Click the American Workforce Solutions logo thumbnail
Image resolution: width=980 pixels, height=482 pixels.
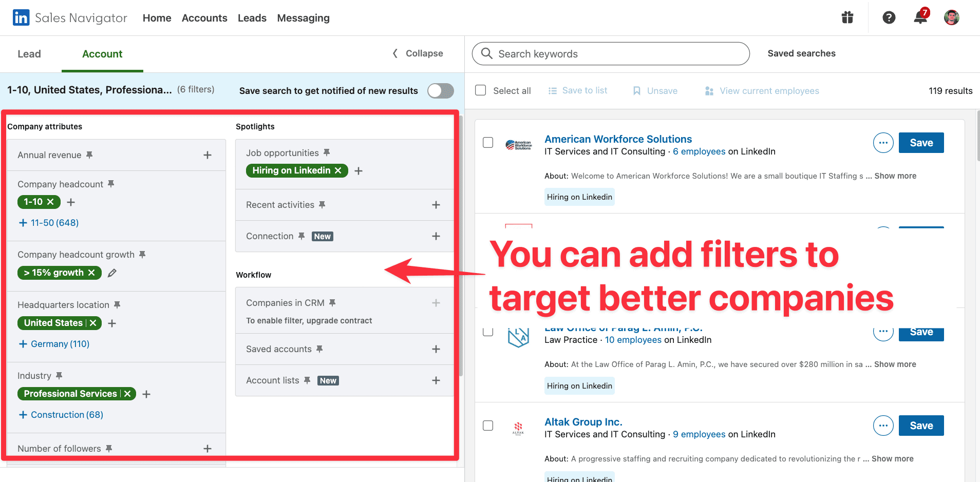click(518, 145)
